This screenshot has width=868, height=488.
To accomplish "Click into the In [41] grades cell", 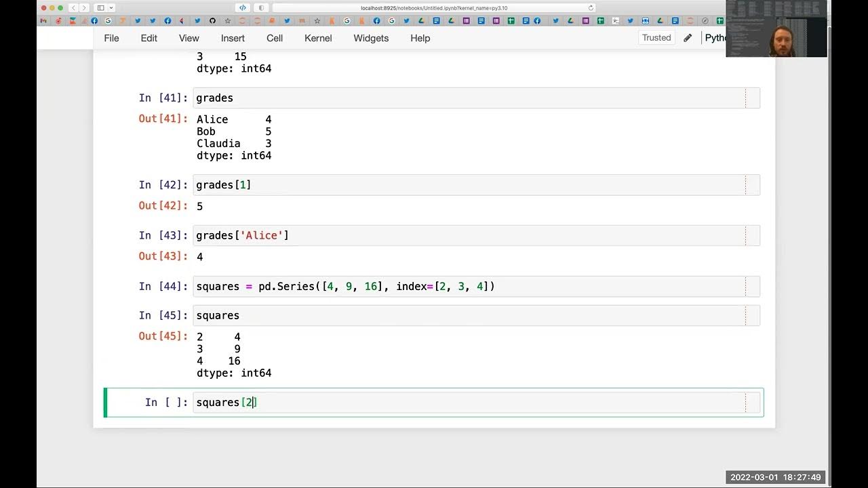I will (x=476, y=98).
